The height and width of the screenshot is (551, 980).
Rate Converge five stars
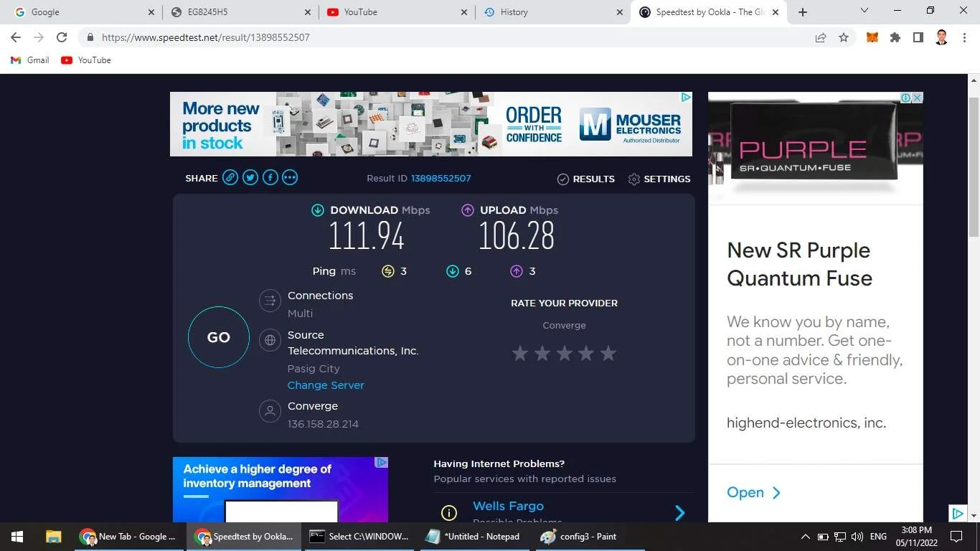coord(608,353)
